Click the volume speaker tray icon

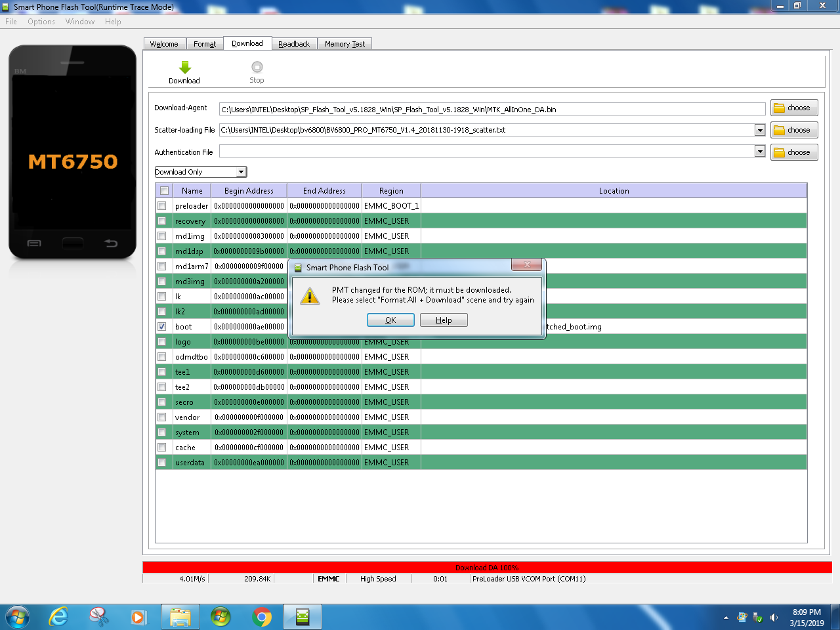(x=774, y=618)
